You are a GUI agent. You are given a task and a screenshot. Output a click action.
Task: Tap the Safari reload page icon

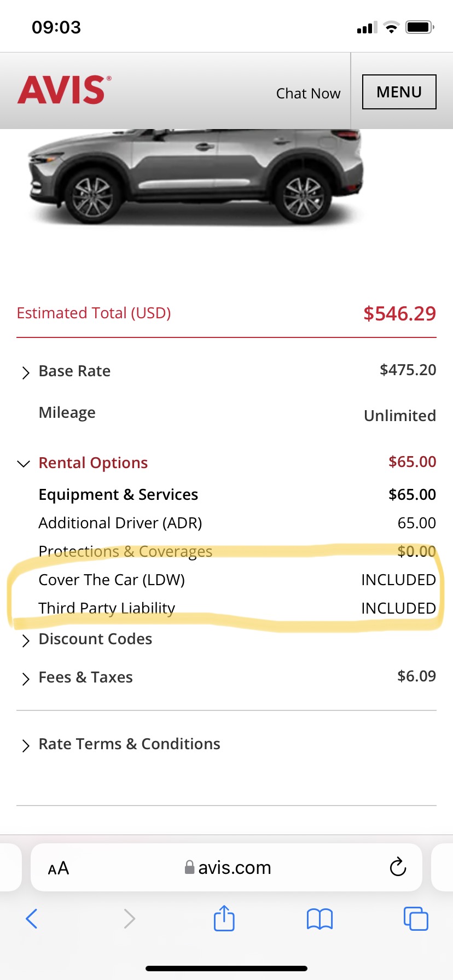click(398, 867)
